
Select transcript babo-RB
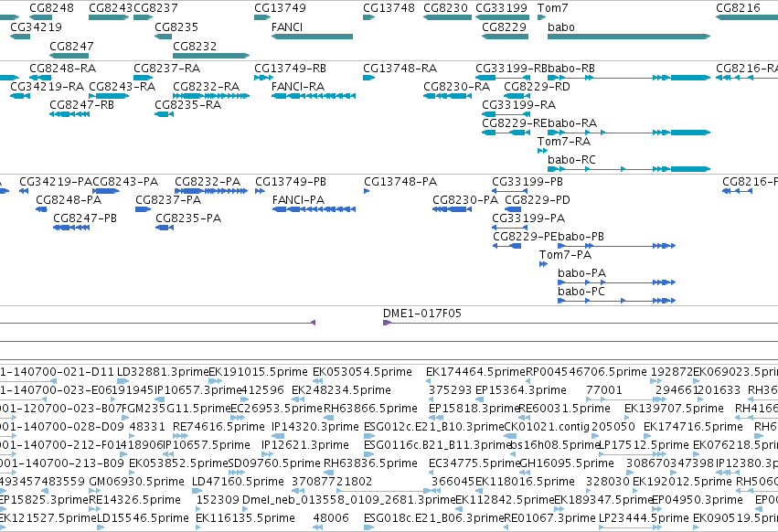tap(629, 78)
